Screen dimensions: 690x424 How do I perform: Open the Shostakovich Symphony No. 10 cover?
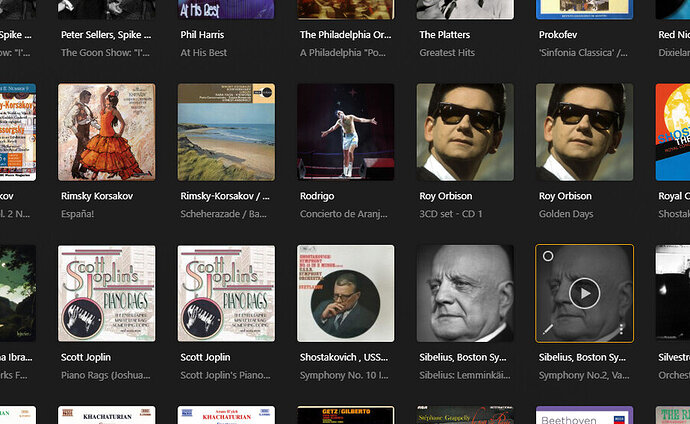[346, 293]
